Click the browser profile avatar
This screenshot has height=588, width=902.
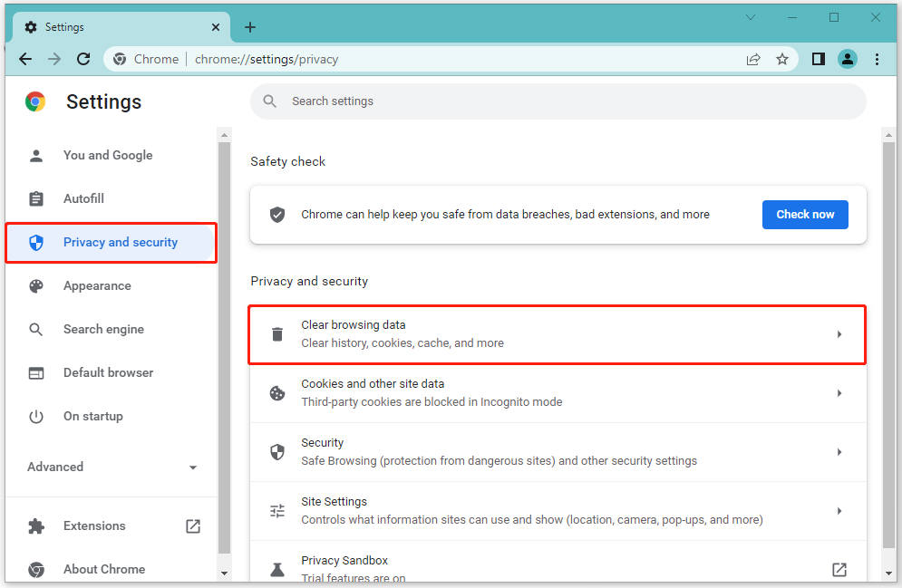[848, 58]
